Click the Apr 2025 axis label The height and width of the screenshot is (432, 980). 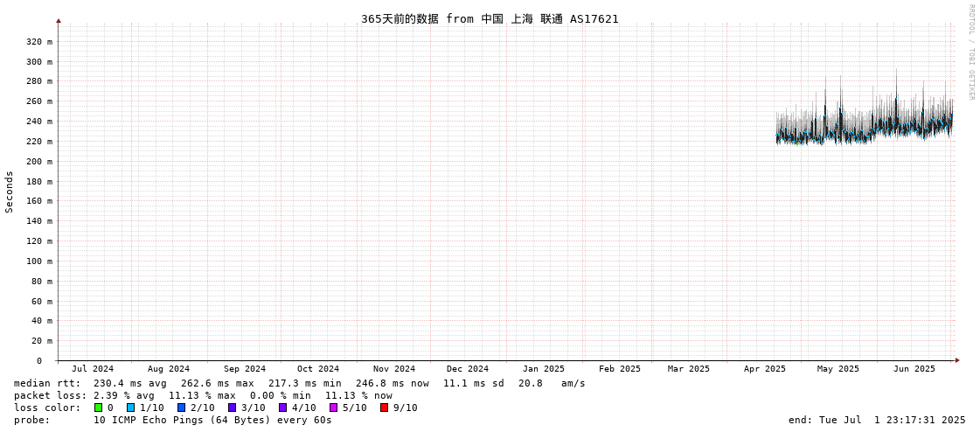tap(764, 369)
